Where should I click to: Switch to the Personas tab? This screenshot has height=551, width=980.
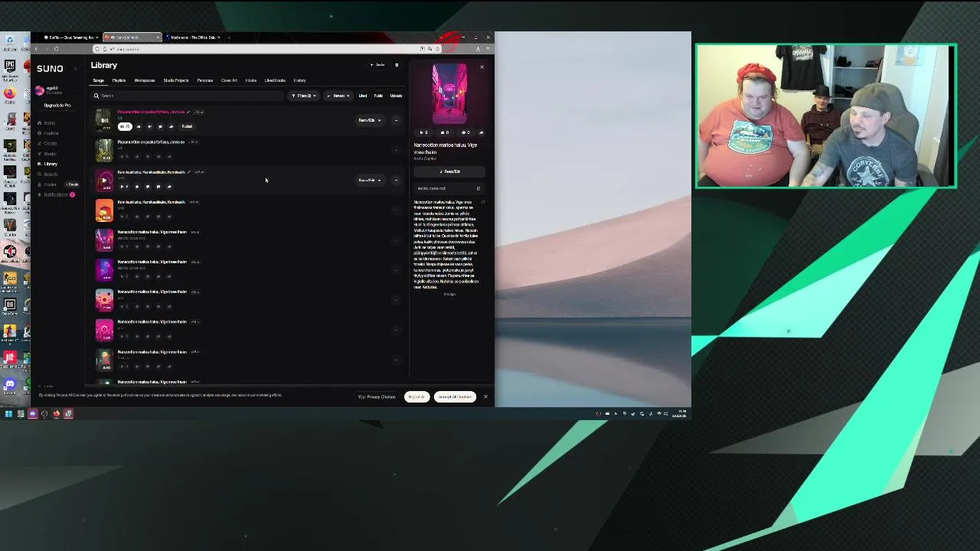click(x=204, y=80)
